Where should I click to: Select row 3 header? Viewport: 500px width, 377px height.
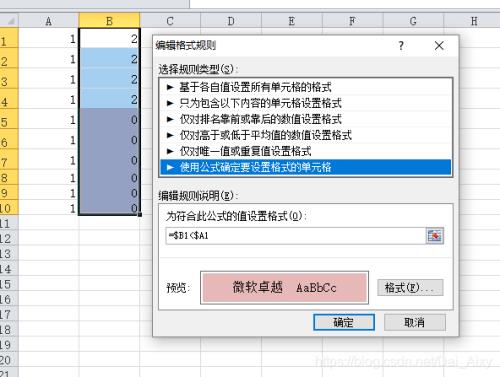[x=9, y=79]
